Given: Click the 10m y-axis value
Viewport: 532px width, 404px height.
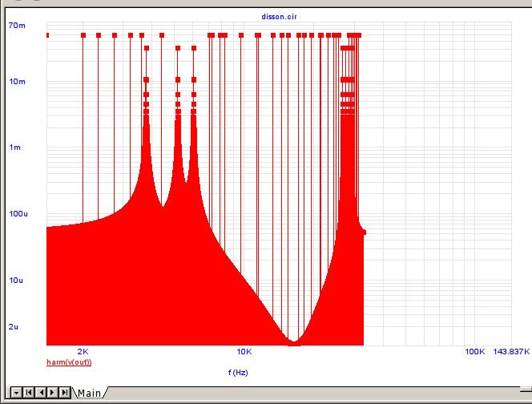Looking at the screenshot, I should (x=18, y=82).
